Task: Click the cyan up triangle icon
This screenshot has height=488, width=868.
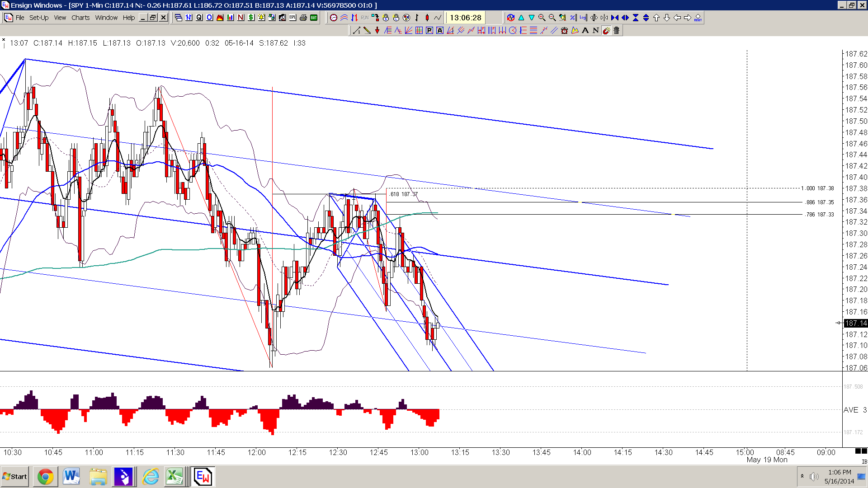Action: pos(521,18)
